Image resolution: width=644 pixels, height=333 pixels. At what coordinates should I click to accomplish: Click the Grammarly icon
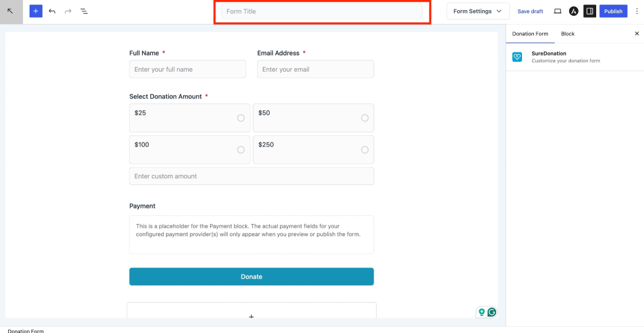point(492,312)
